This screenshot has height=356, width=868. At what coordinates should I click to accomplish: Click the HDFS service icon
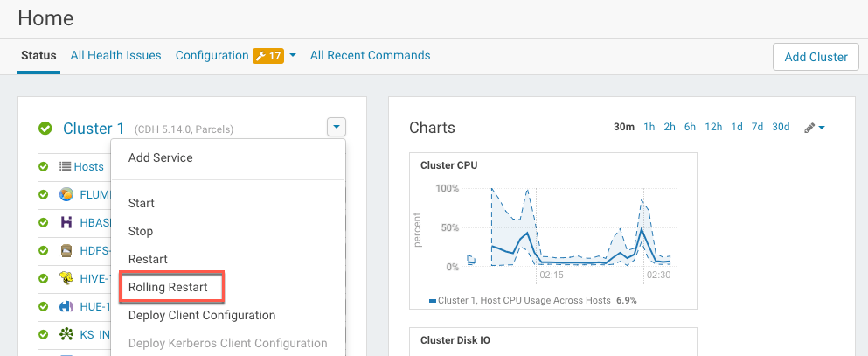[66, 250]
